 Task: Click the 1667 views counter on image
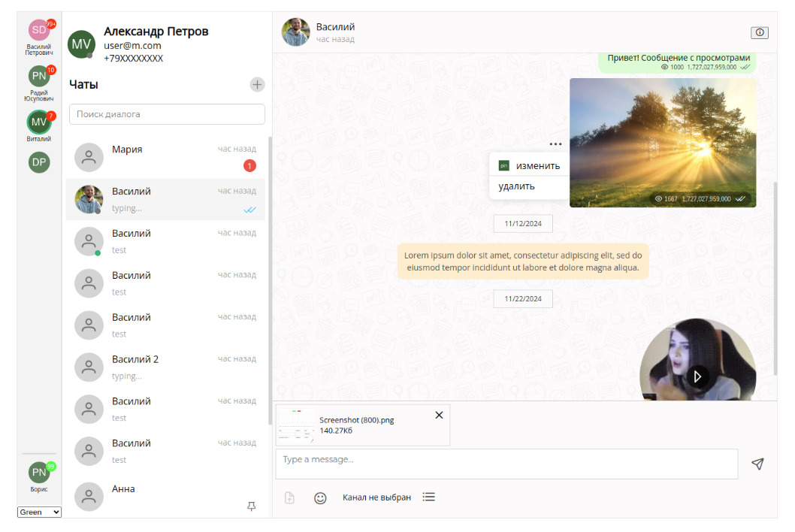click(667, 199)
